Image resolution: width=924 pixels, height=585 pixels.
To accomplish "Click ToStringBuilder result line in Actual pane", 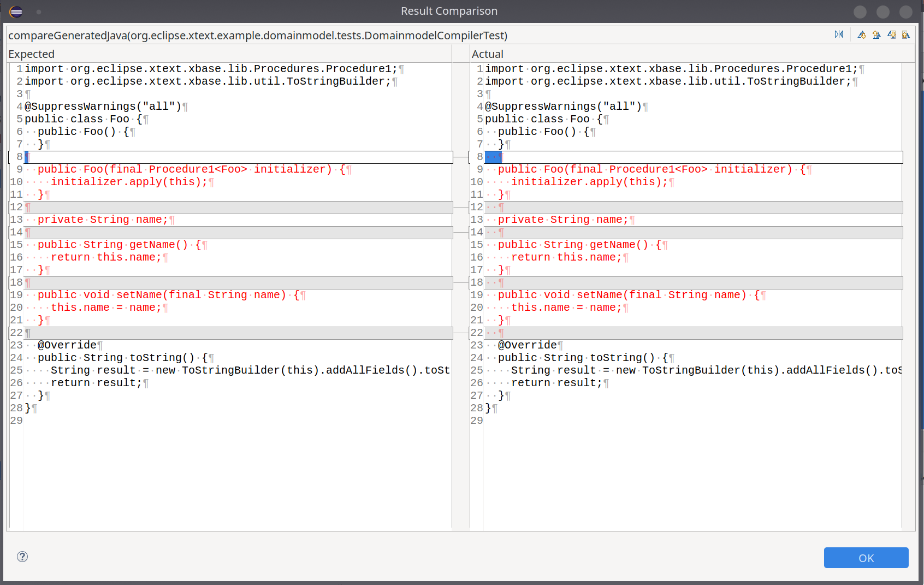I will [x=707, y=370].
